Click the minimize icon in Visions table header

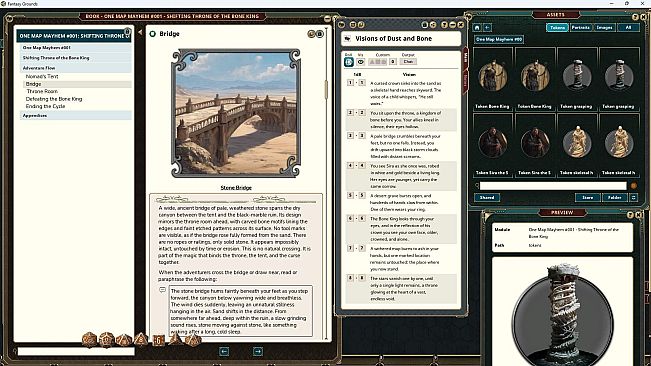click(x=452, y=25)
